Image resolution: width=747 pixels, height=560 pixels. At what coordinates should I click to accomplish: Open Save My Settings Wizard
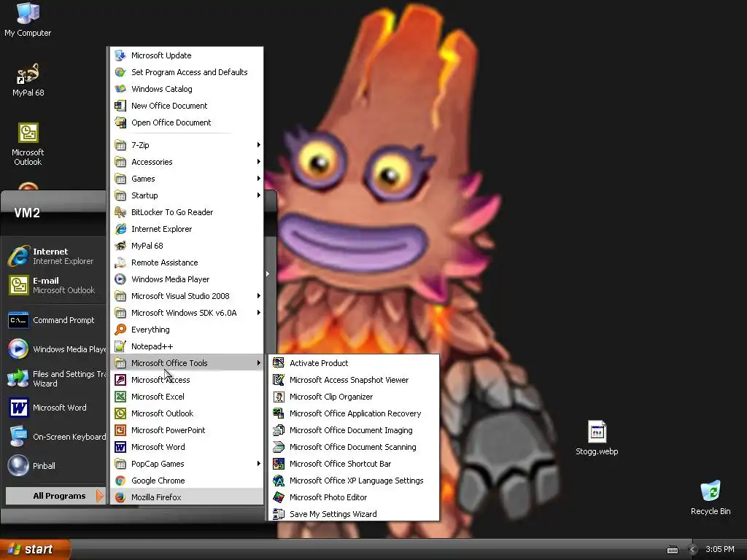[354, 514]
